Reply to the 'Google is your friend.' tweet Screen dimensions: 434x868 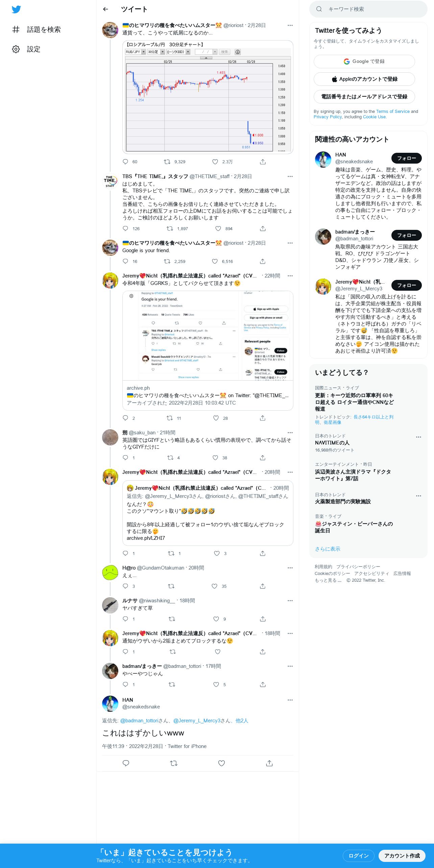125,262
